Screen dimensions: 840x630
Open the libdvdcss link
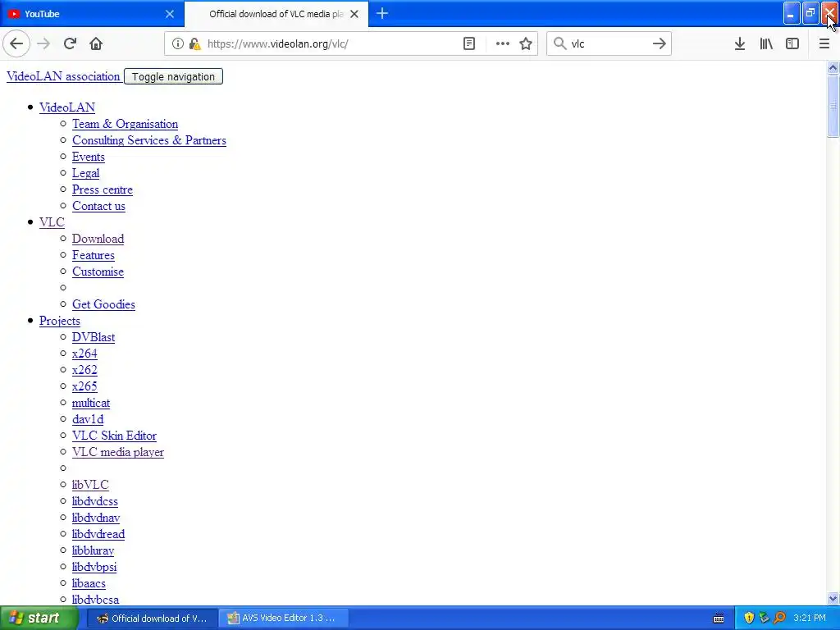coord(95,501)
